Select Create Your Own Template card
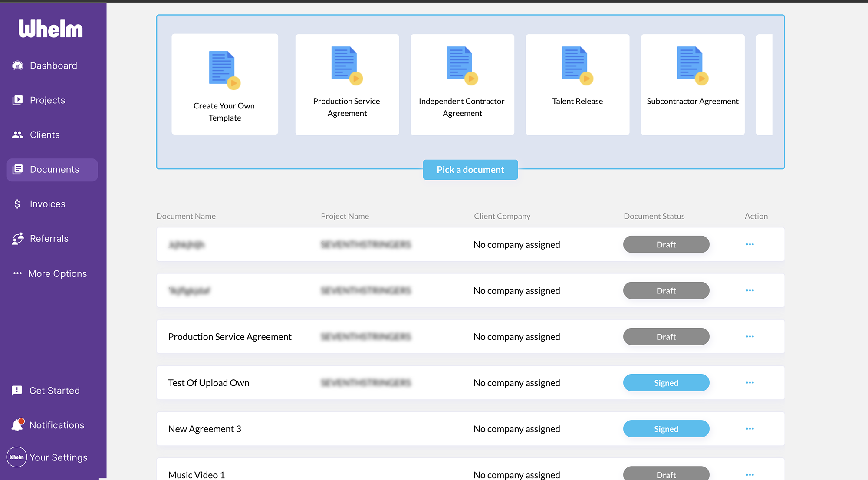868x480 pixels. click(224, 85)
